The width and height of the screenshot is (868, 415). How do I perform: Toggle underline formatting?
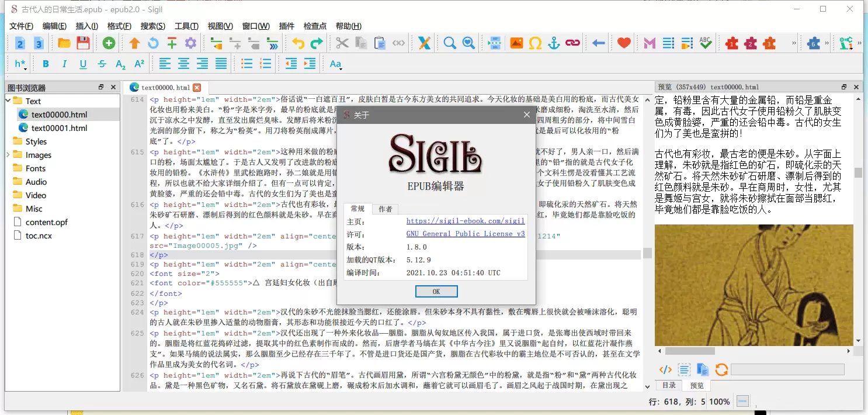84,64
